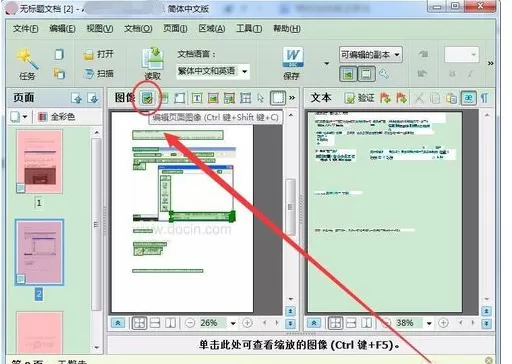Screen dimensions: 512x364
Task: Click the read page icon next to edit image
Action: 164,98
